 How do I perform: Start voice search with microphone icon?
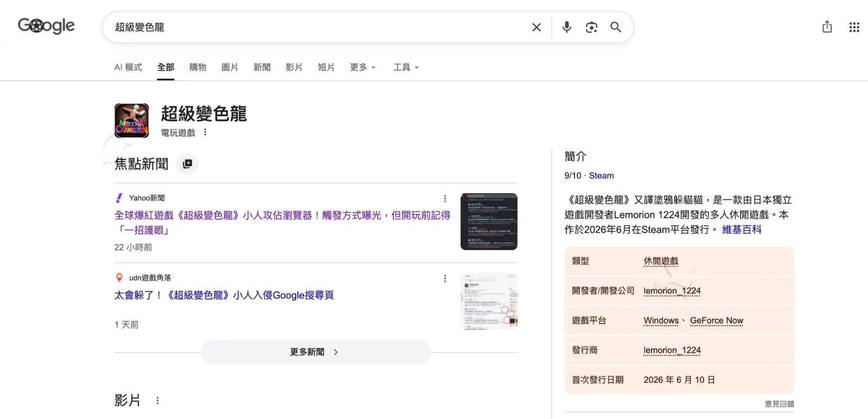coord(567,27)
